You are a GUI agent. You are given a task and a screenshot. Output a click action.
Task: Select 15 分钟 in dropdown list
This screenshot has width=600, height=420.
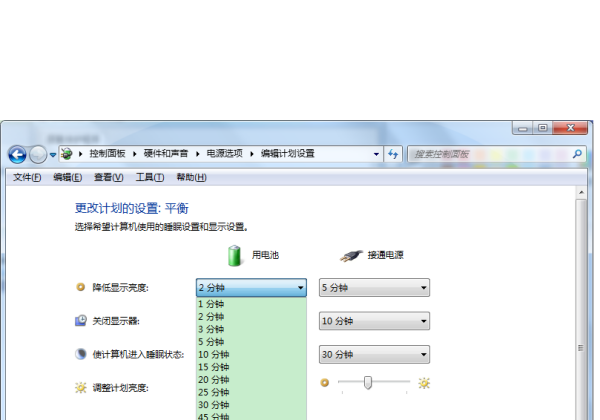point(251,367)
